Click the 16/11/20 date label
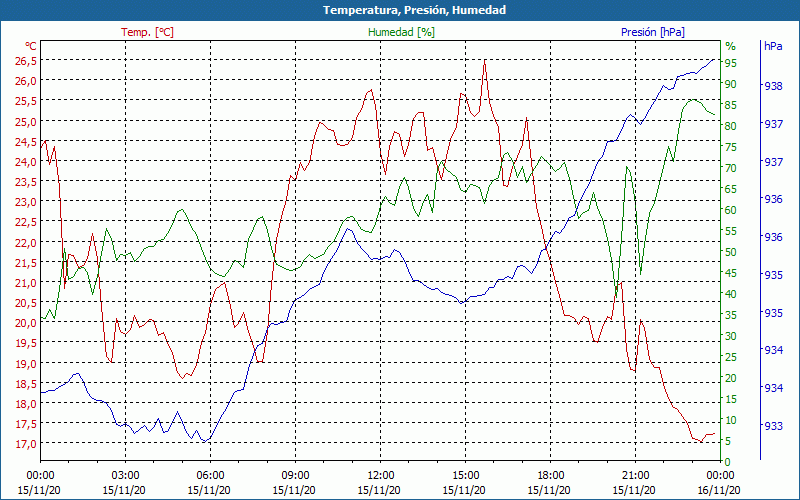 [719, 490]
